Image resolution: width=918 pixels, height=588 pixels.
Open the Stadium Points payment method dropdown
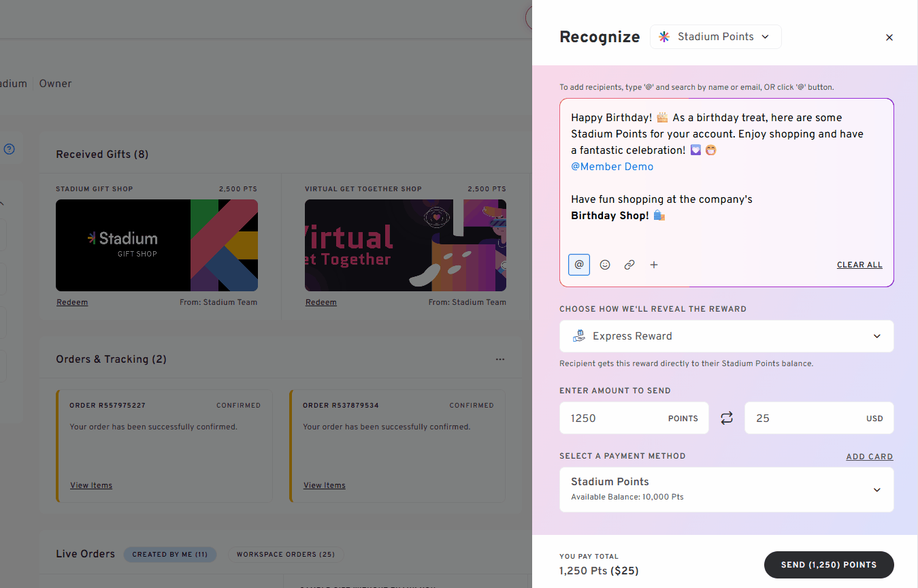[x=727, y=489]
